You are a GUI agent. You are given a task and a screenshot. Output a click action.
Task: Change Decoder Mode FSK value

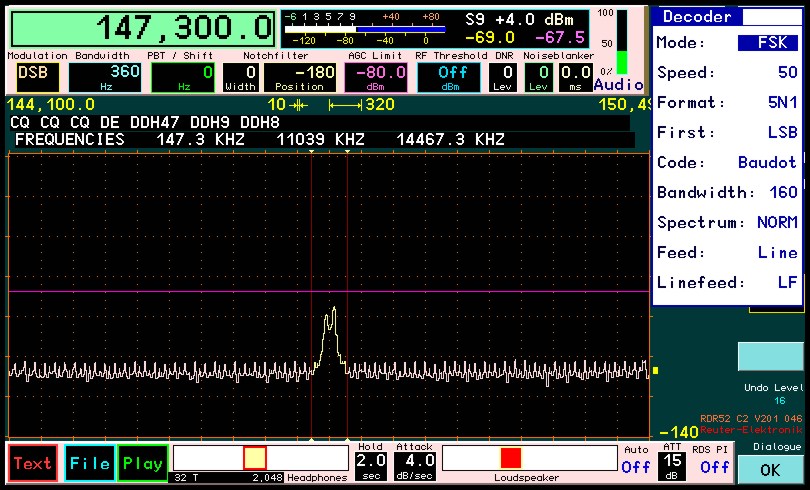click(x=768, y=42)
